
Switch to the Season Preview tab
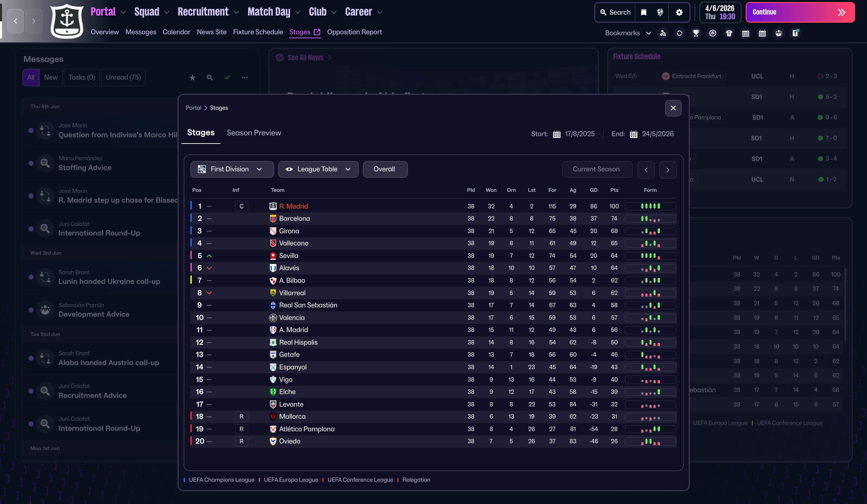click(253, 133)
